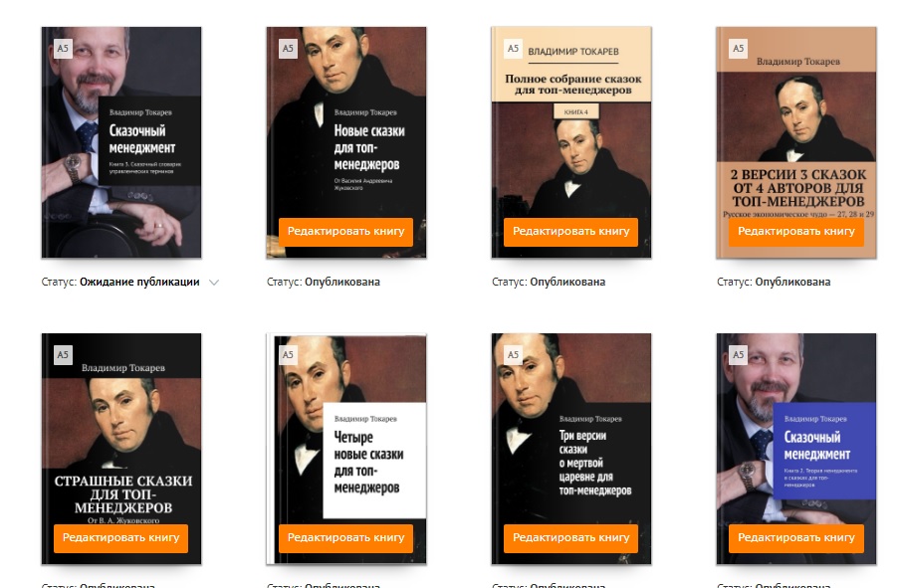Edit the book 'Три версии сказки о мертвой царевне'
Viewport: 899px width, 588px height.
tap(571, 538)
